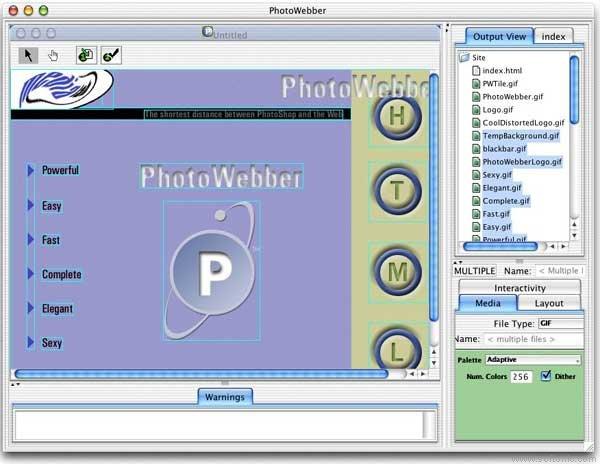Screen dimensions: 600x464
Task: Click the multiple files Name field
Action: (x=534, y=339)
